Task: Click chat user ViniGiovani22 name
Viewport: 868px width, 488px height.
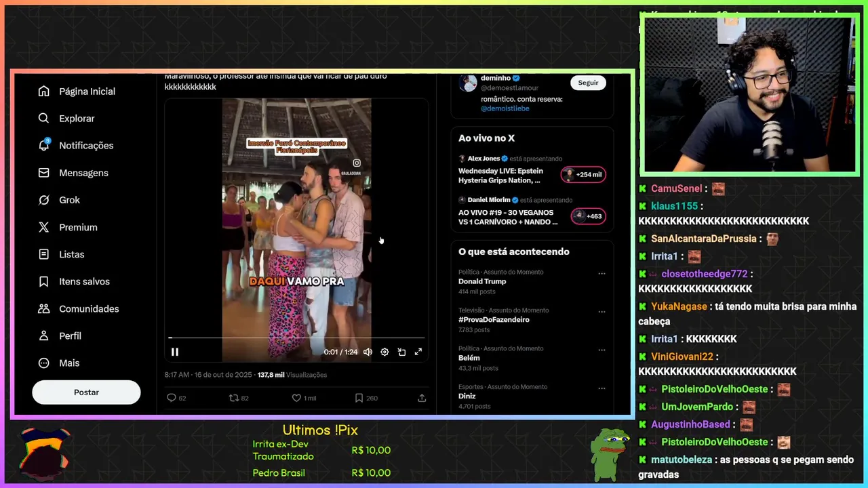Action: 682,357
